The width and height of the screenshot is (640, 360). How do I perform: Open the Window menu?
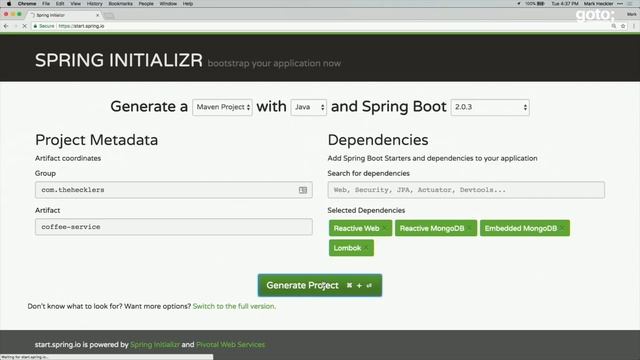pyautogui.click(x=168, y=4)
